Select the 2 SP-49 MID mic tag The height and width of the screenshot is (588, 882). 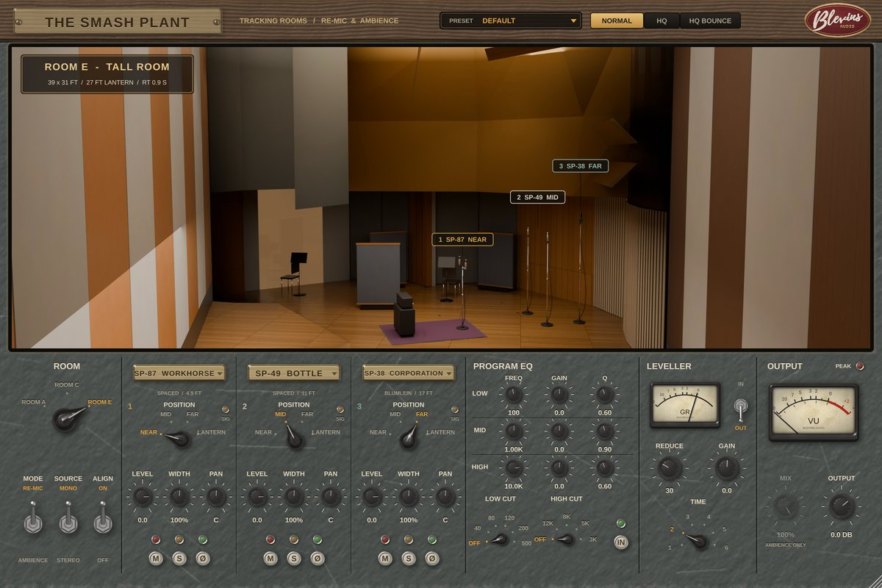[x=538, y=197]
